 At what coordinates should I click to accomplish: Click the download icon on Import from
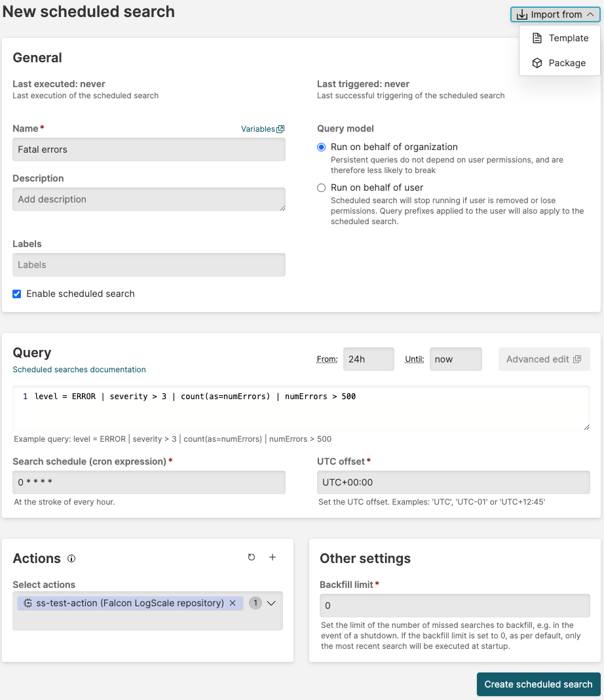[x=522, y=14]
